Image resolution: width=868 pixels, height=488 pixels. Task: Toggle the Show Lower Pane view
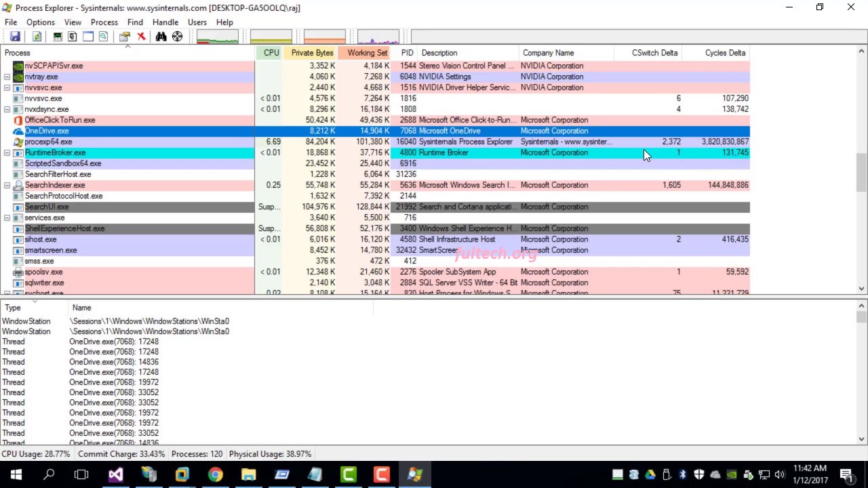88,36
